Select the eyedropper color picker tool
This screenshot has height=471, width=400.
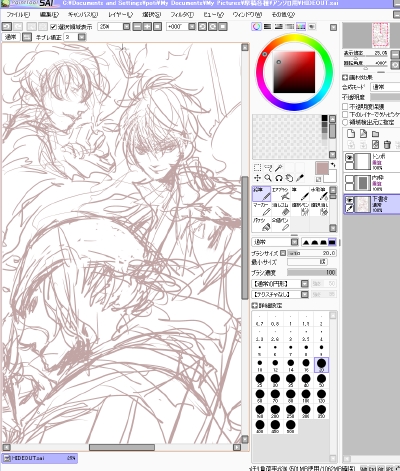(300, 178)
